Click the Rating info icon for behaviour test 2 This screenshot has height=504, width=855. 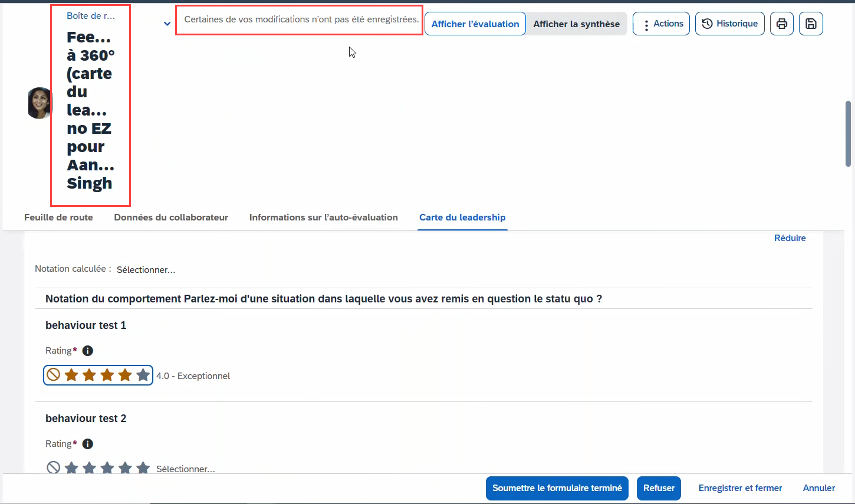(88, 444)
